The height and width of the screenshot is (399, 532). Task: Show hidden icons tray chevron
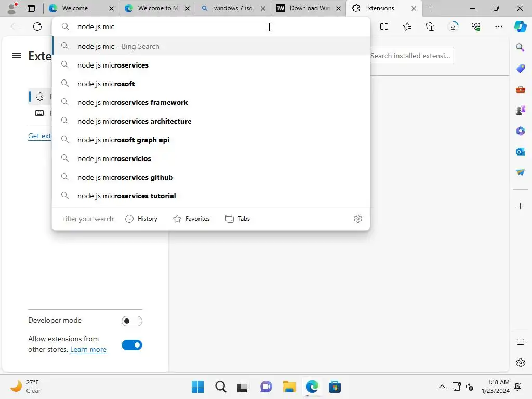coord(442,387)
